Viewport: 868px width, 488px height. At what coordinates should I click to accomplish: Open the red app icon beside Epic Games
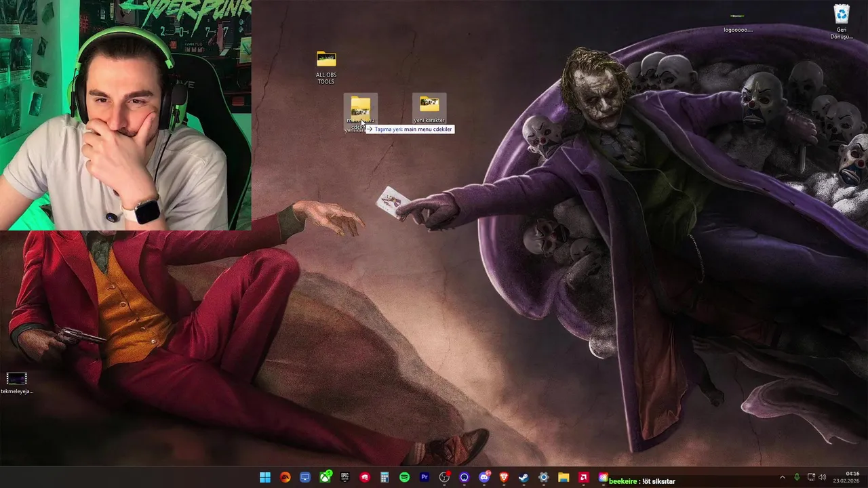click(x=365, y=477)
